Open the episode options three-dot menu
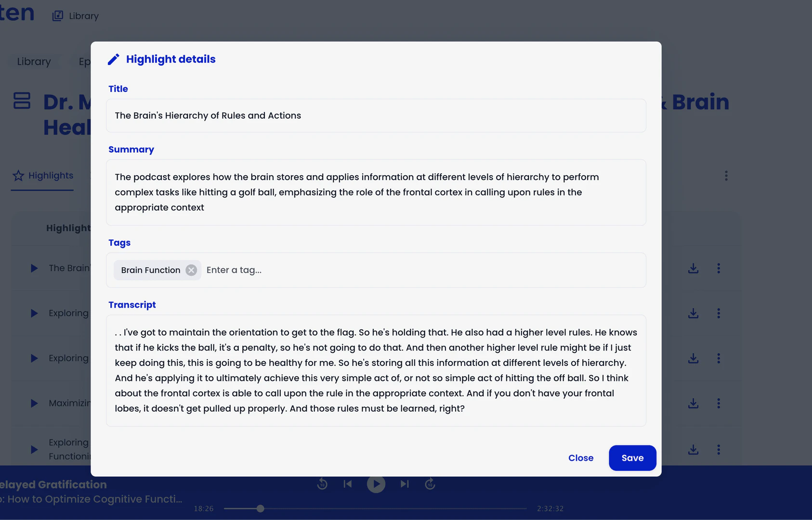Image resolution: width=812 pixels, height=520 pixels. pyautogui.click(x=726, y=176)
